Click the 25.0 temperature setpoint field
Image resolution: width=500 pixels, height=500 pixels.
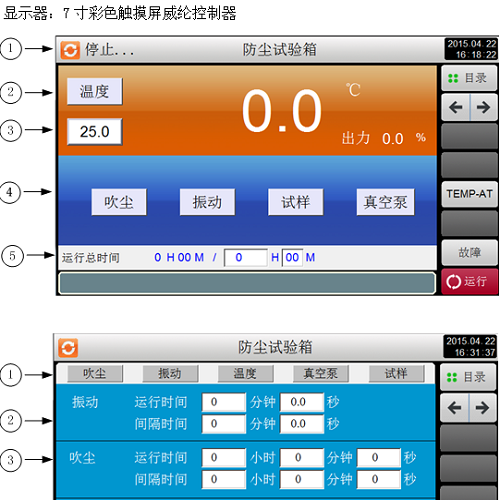point(95,132)
